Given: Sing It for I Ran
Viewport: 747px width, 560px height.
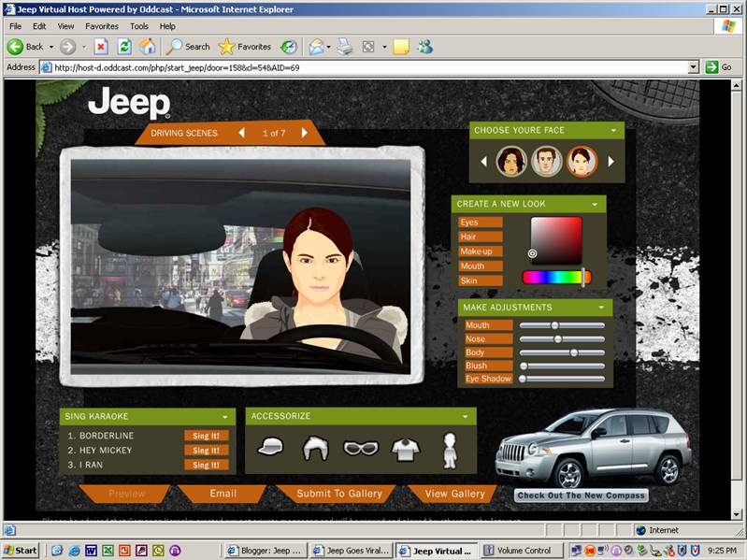Looking at the screenshot, I should click(207, 465).
